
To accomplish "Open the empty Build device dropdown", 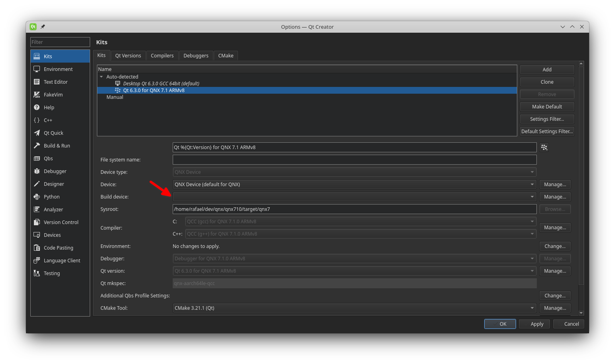I will 354,197.
